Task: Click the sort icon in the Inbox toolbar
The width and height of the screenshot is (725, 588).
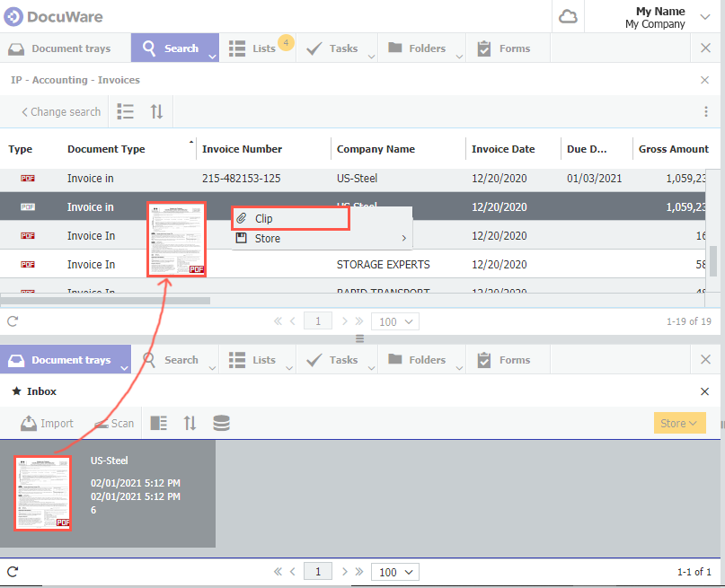Action: 190,423
